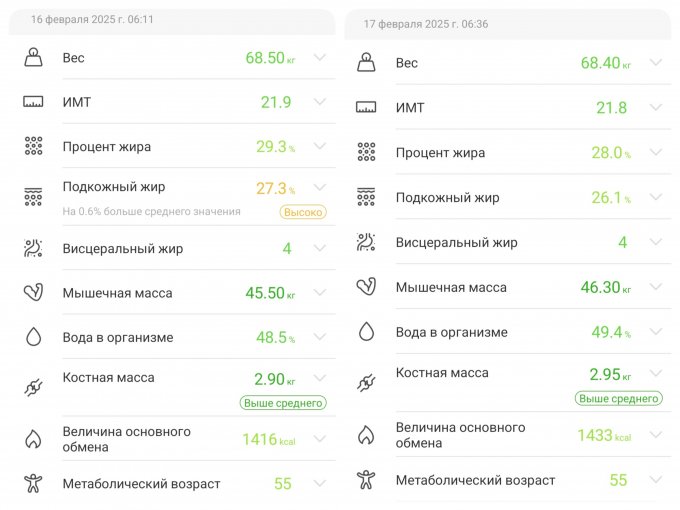This screenshot has height=510, width=680.
Task: Click the visceral fat icon in the 16 February panel
Action: [33, 248]
